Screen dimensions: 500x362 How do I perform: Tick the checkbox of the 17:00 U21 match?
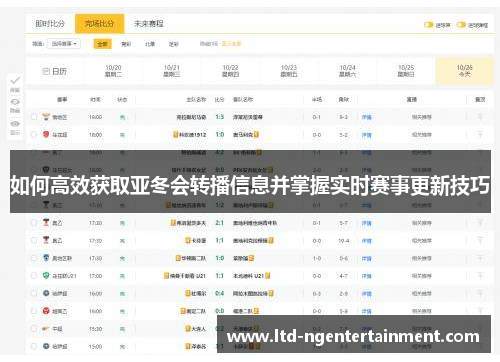pos(34,276)
